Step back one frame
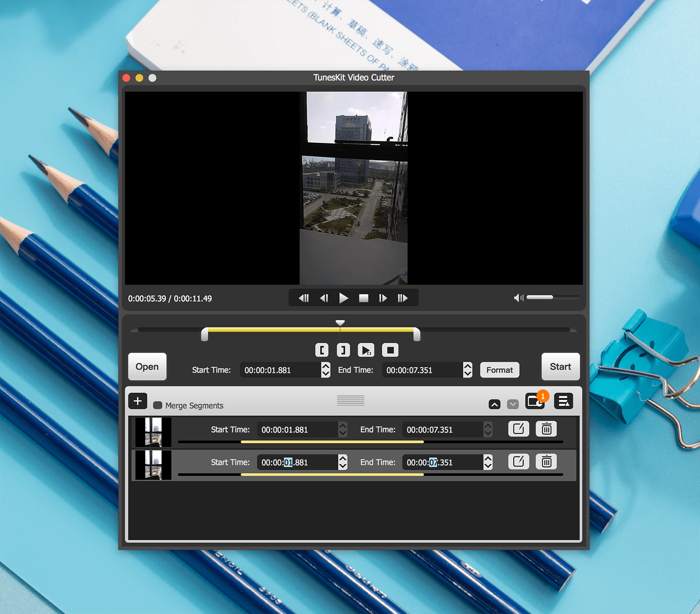The image size is (700, 614). pyautogui.click(x=324, y=298)
